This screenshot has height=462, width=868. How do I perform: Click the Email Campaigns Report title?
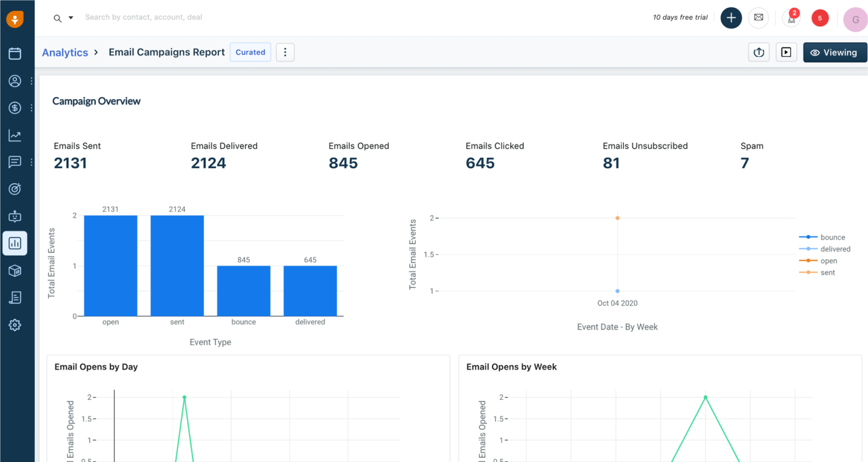click(x=167, y=52)
